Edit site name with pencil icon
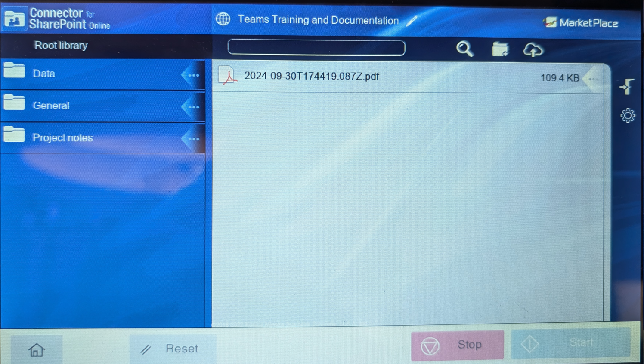Image resolution: width=644 pixels, height=364 pixels. [412, 20]
